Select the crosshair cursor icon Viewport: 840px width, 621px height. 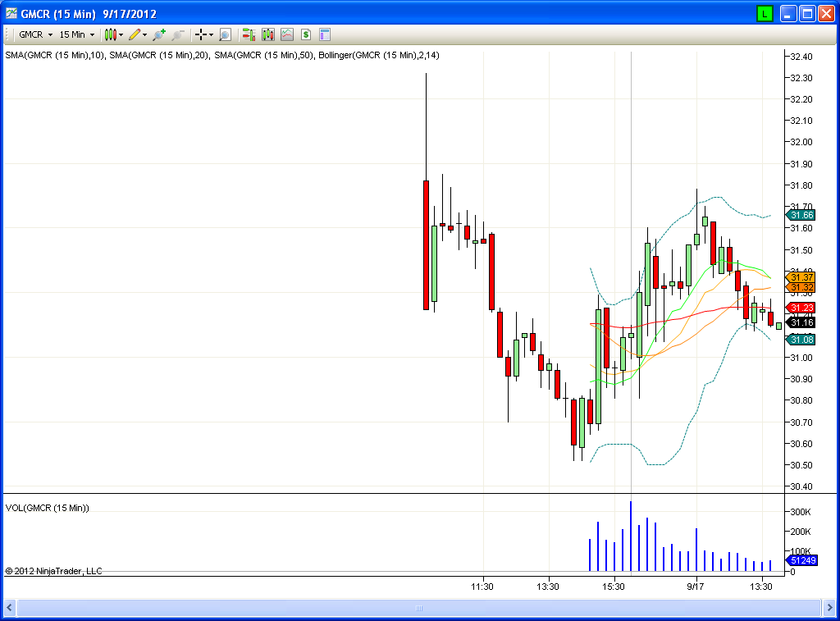click(x=201, y=34)
